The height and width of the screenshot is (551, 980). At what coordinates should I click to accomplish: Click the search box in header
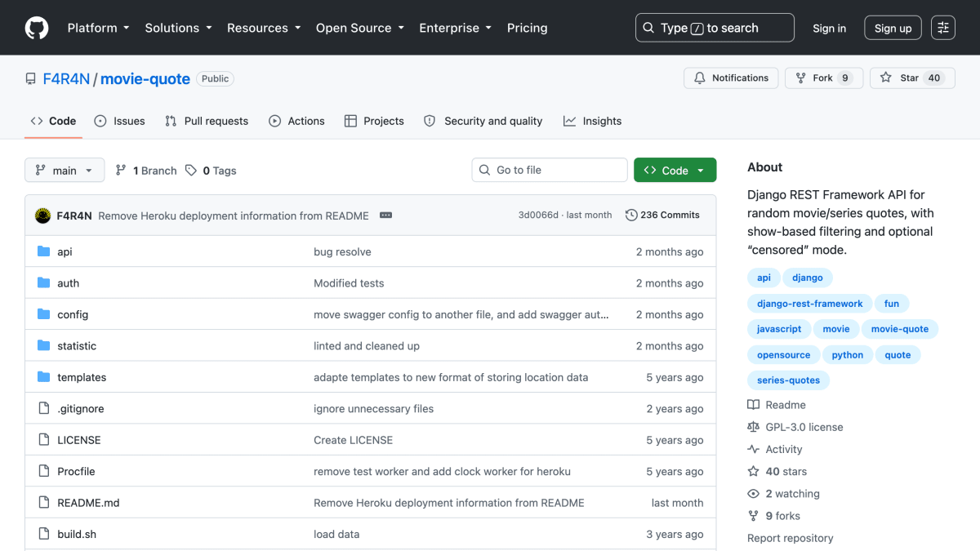[715, 28]
